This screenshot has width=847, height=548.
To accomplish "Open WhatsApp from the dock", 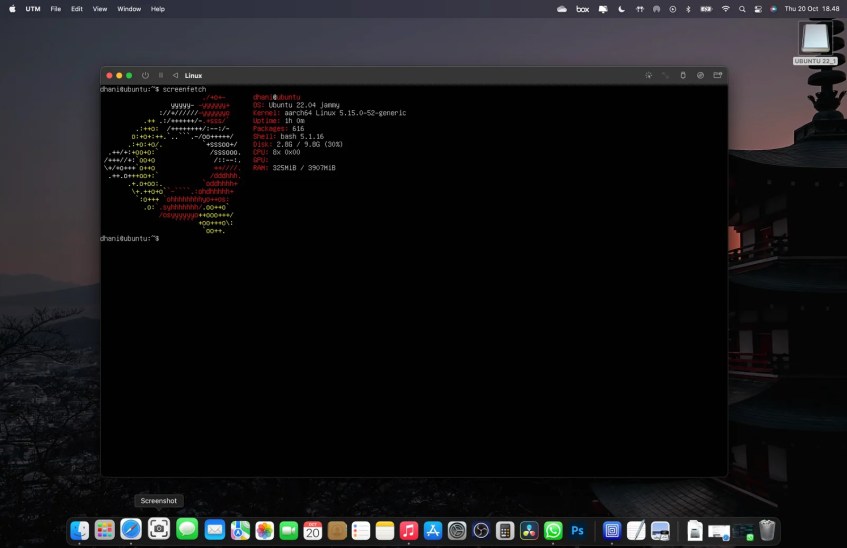I will [553, 530].
